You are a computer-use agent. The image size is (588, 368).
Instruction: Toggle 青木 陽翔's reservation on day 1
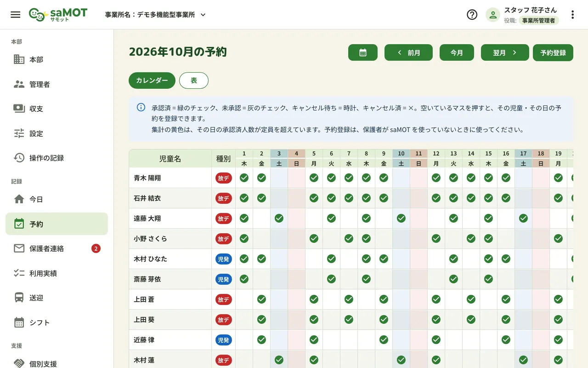click(244, 178)
